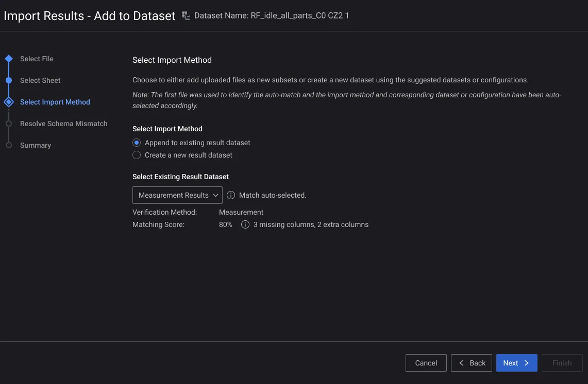Cancel the import wizard
This screenshot has width=588, height=384.
(x=426, y=363)
